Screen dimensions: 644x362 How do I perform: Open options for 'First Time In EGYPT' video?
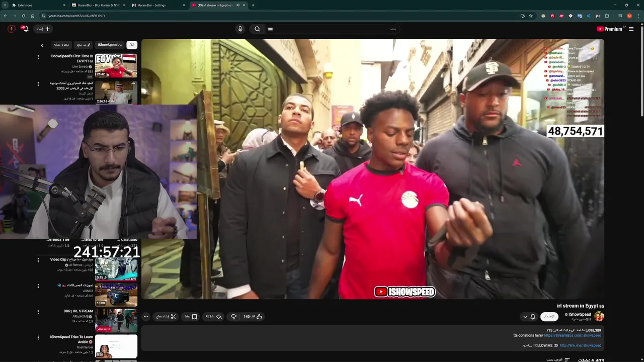38,57
